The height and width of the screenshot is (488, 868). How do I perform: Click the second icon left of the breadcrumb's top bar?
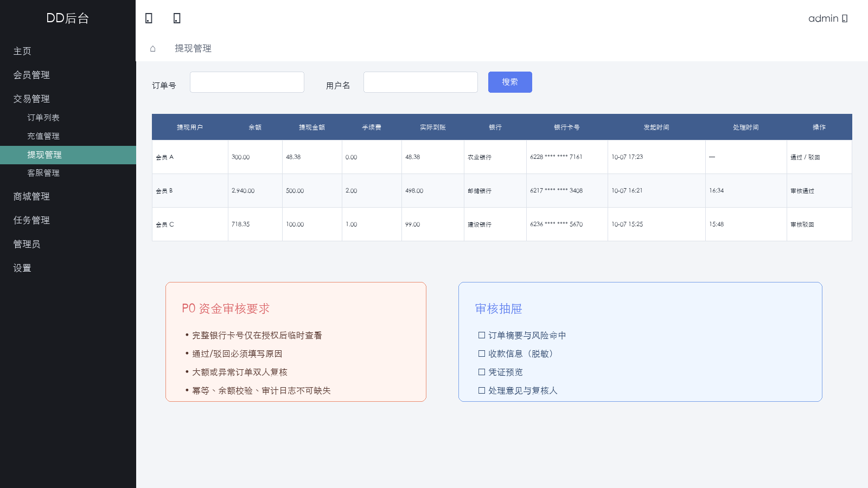(177, 18)
